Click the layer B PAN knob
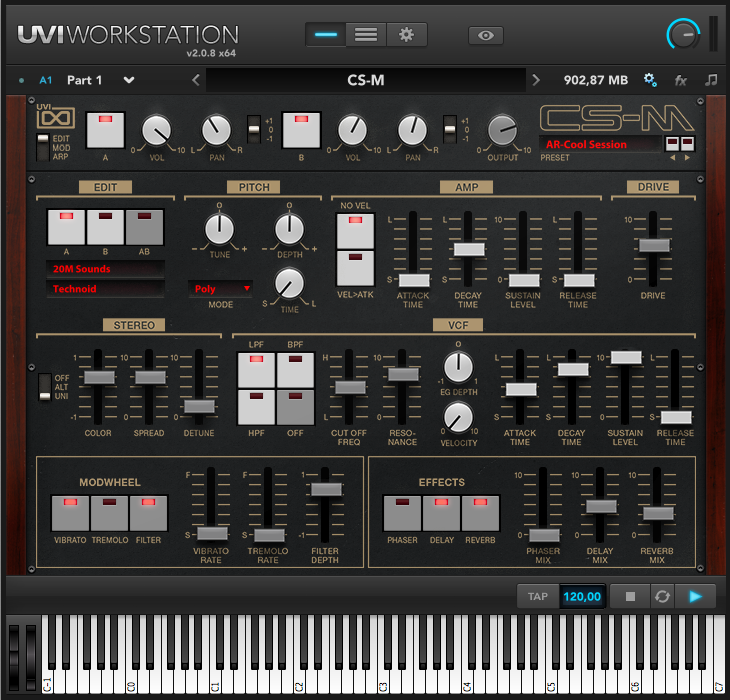The height and width of the screenshot is (700, 730). click(412, 131)
